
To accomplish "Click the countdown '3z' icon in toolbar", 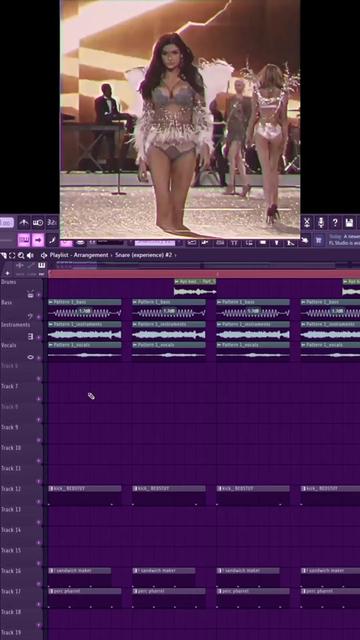I will pyautogui.click(x=52, y=222).
